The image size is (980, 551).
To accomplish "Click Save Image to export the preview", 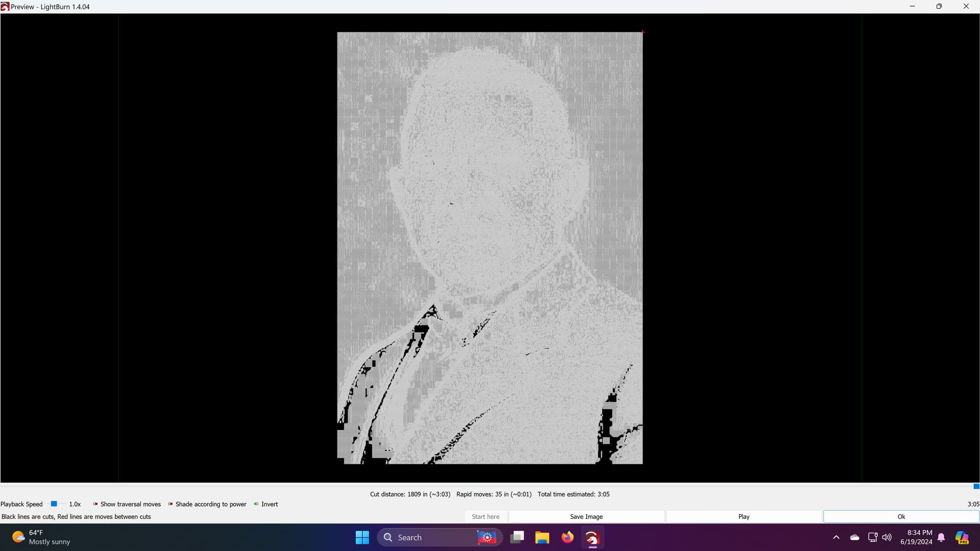I will pos(586,516).
